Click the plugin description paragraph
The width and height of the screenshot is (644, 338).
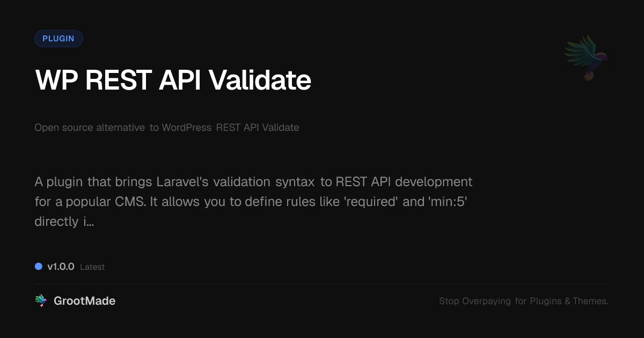(253, 201)
